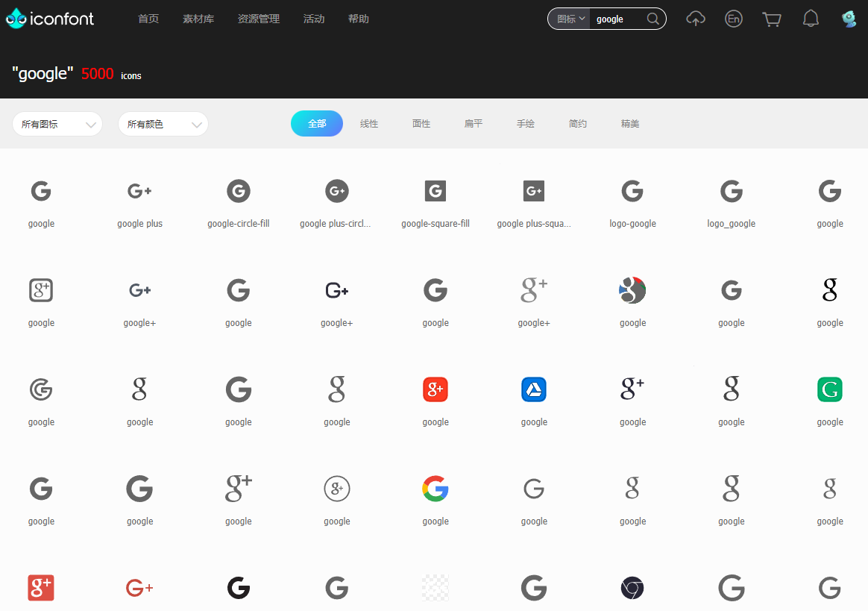The height and width of the screenshot is (611, 868).
Task: Open 活动 navigation item
Action: [x=314, y=19]
